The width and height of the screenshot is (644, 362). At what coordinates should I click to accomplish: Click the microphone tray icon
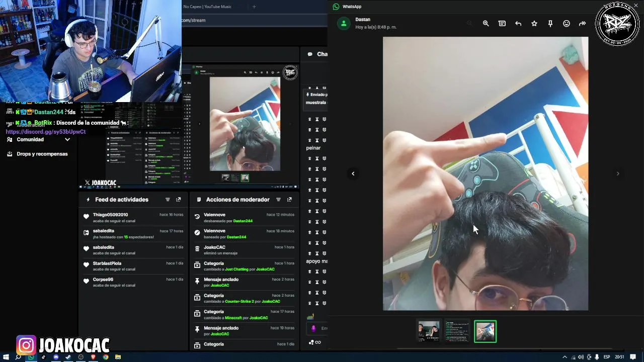click(x=597, y=357)
